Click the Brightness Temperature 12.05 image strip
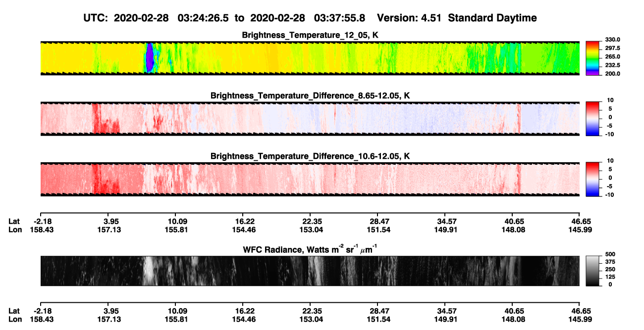Screen dimensions: 644x330 [310, 58]
